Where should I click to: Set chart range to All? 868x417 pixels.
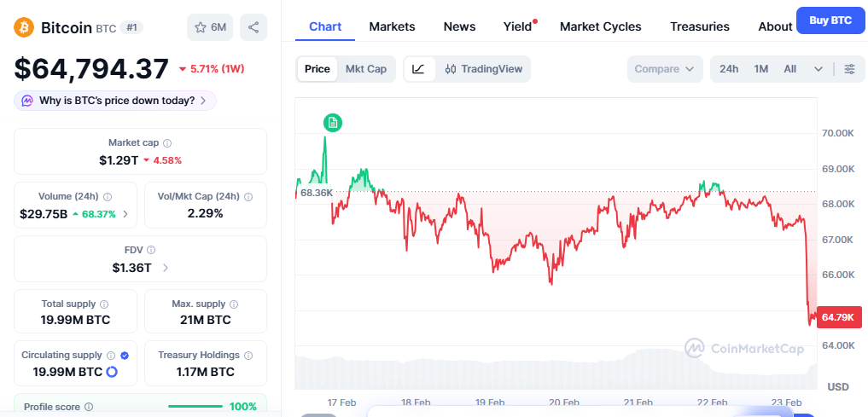[x=790, y=69]
